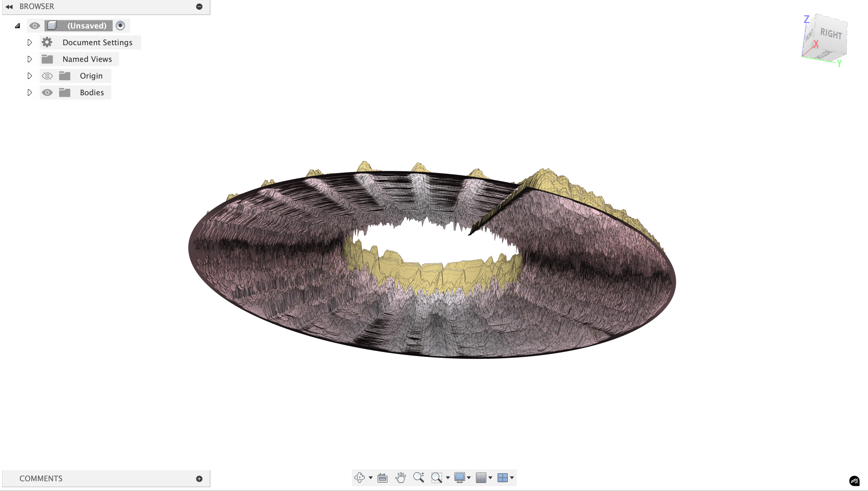The height and width of the screenshot is (491, 868).
Task: Hide the Bodies folder visibility eye
Action: [x=47, y=92]
